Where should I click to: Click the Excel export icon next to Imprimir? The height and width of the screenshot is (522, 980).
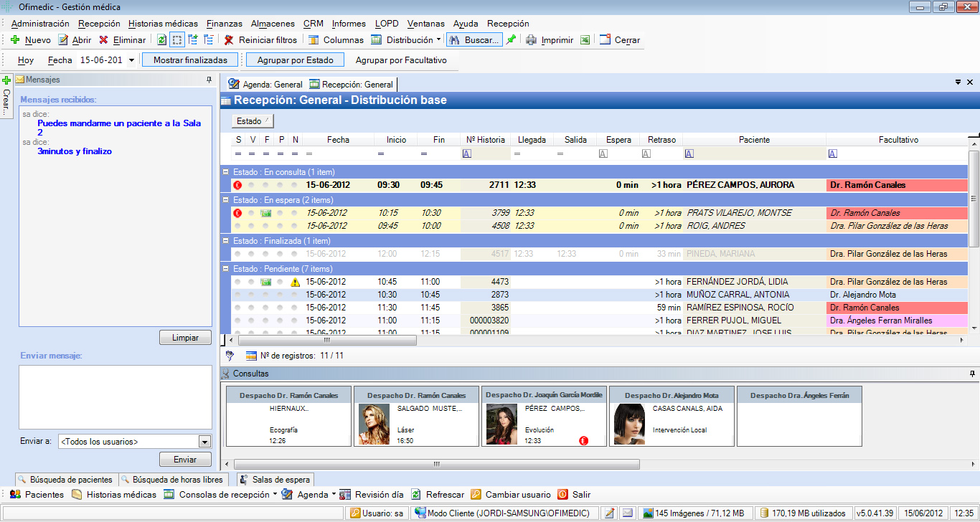[585, 40]
